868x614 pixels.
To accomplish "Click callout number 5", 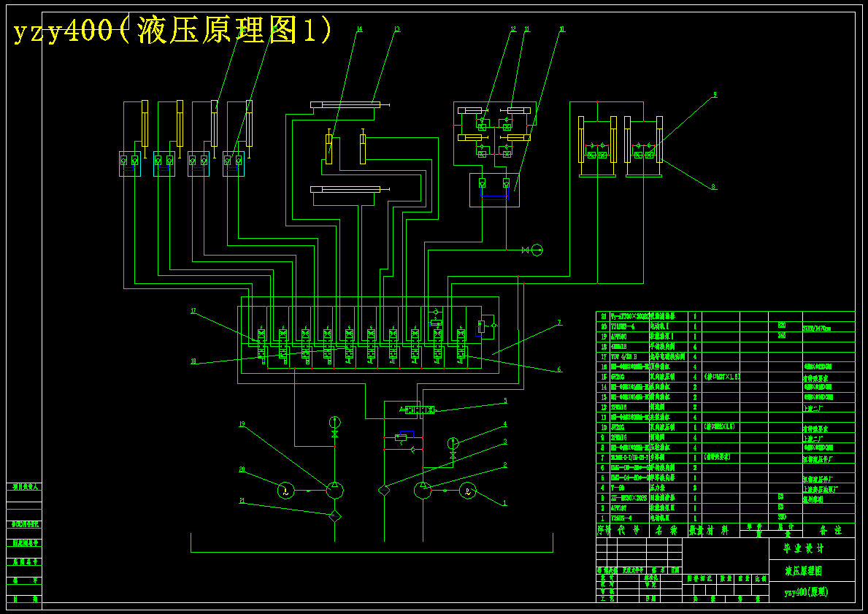I will (x=505, y=400).
